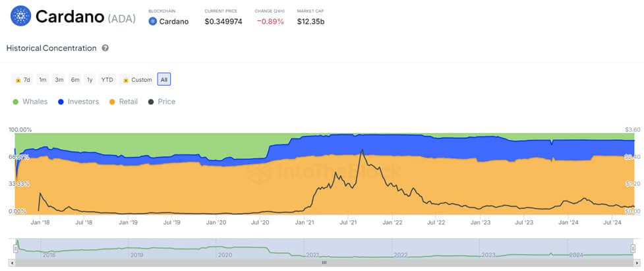
Task: Click the $3.60 price axis label
Action: tap(632, 130)
